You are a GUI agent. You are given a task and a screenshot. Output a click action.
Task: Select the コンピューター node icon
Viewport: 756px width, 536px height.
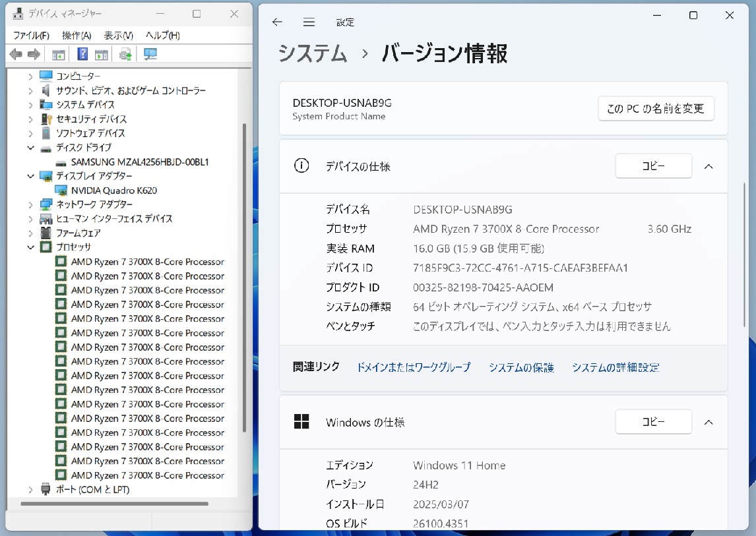[46, 76]
